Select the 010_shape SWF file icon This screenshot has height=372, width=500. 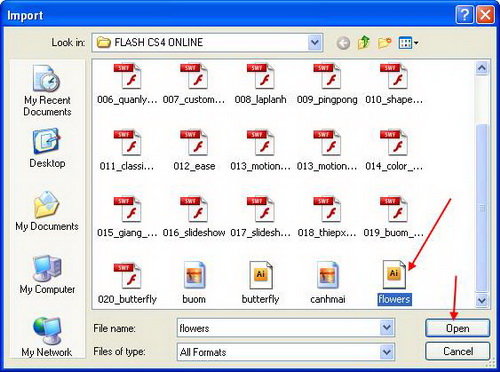(394, 76)
